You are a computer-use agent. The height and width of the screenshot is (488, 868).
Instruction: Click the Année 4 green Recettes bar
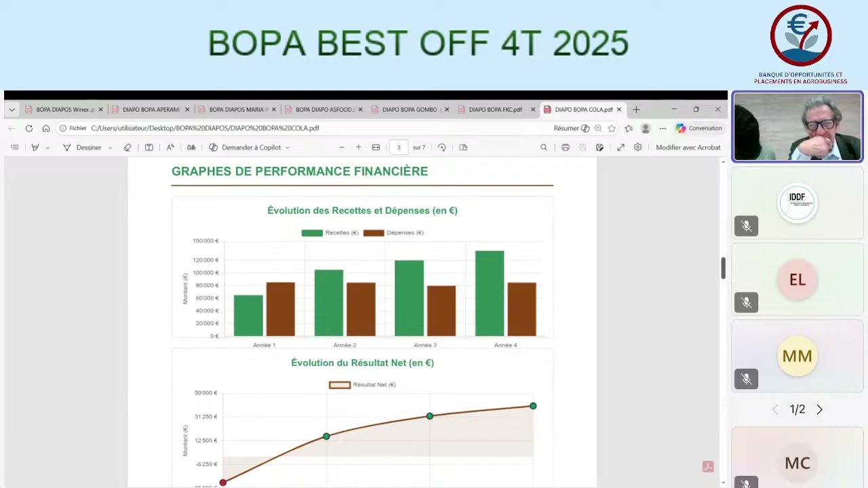click(490, 293)
